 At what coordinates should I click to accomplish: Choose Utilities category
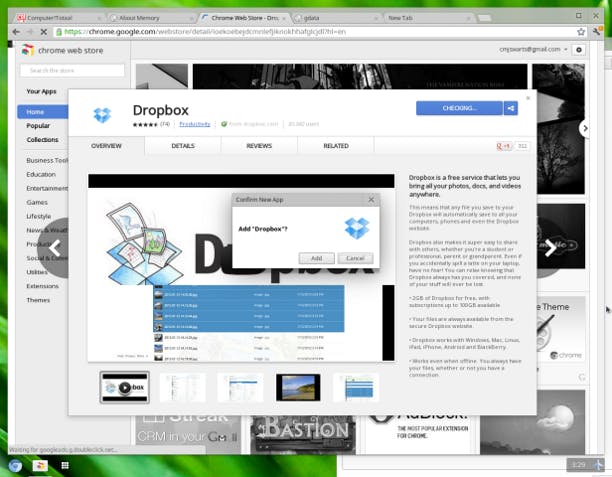37,272
